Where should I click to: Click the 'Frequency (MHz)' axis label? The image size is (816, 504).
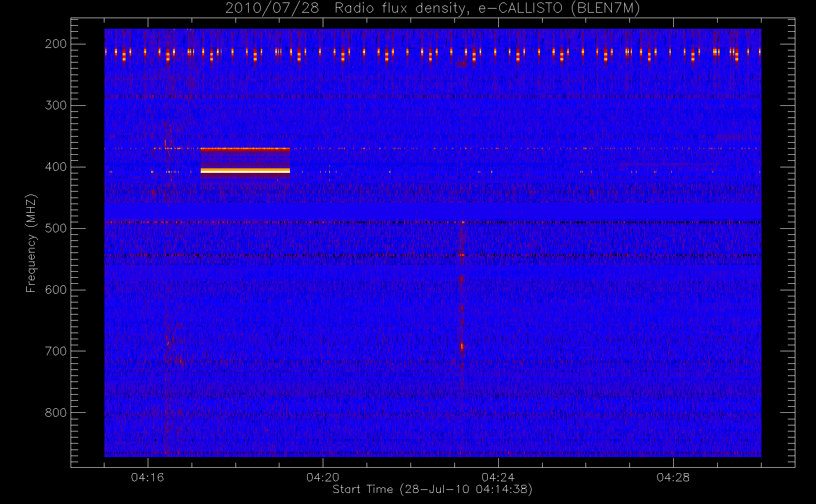31,243
